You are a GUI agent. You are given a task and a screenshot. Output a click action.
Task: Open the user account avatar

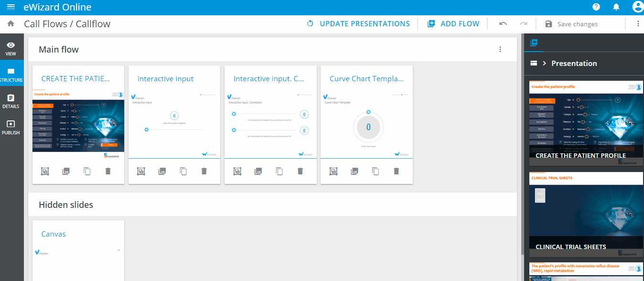click(x=637, y=7)
